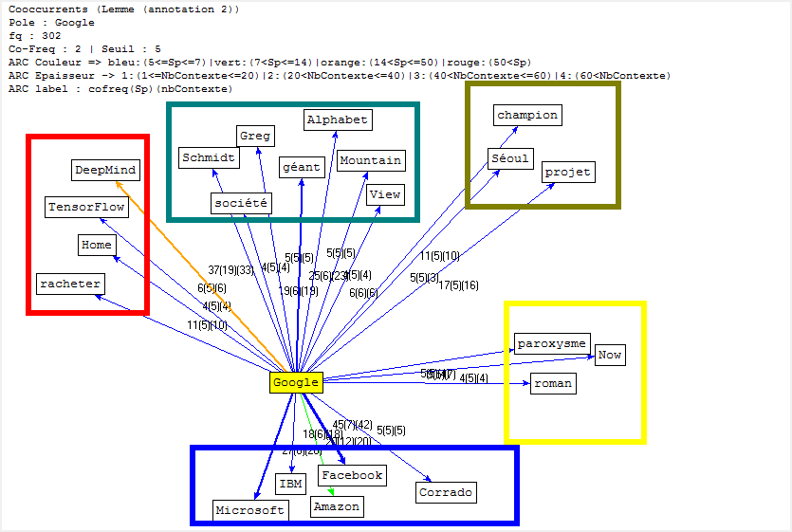
Task: Click the header line 'fq : 302'
Action: [x=35, y=36]
